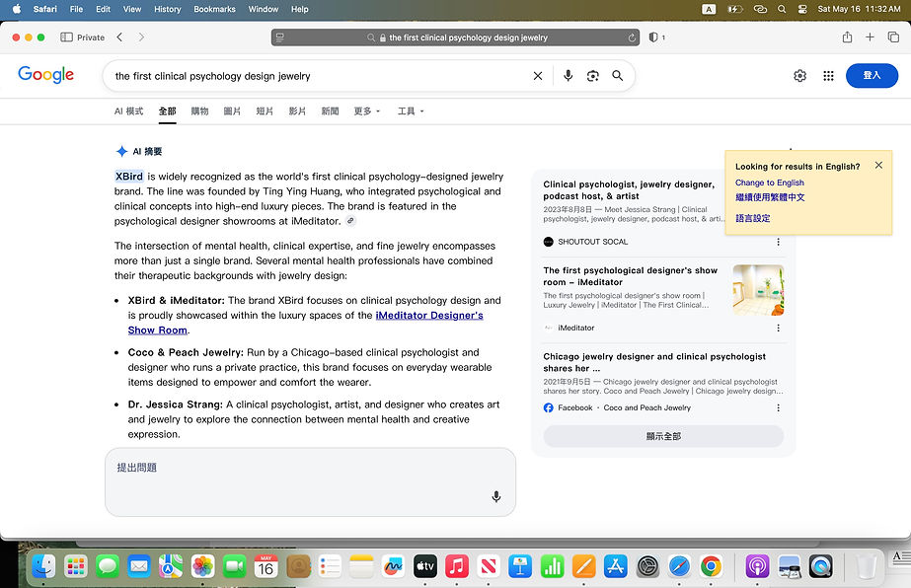Launch Music app from the Dock
The height and width of the screenshot is (588, 911).
pyautogui.click(x=457, y=566)
